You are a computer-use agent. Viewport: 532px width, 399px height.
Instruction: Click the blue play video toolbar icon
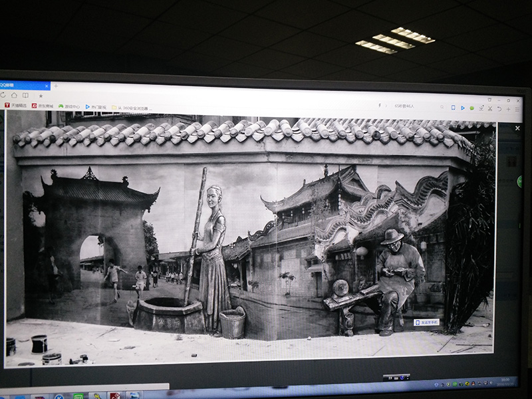coord(463,107)
